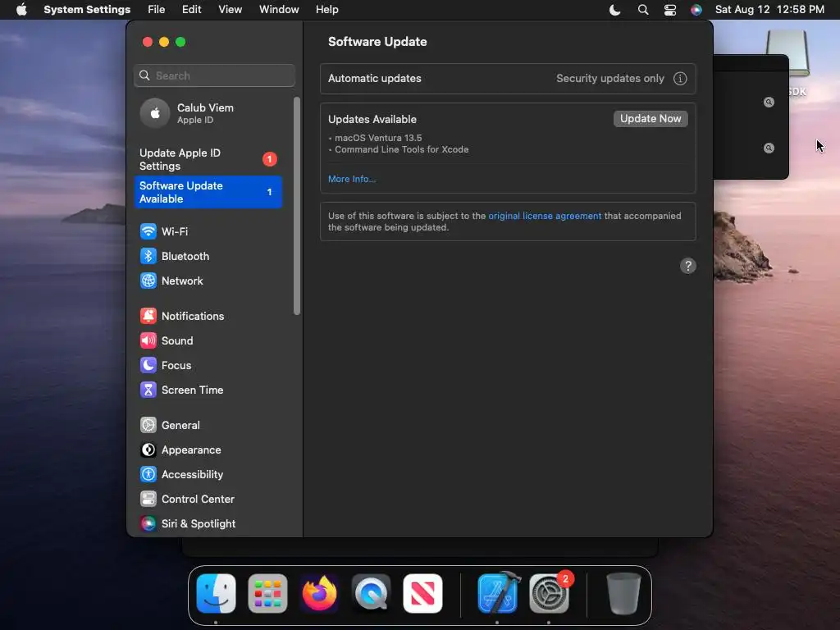Click the 'Updates Available' heading
The height and width of the screenshot is (630, 840).
point(372,119)
